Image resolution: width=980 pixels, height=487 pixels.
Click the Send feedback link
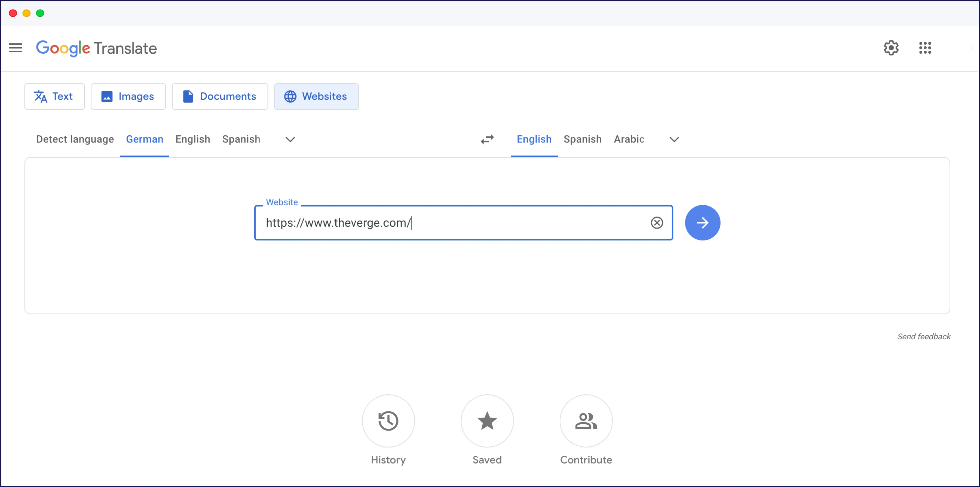click(923, 337)
